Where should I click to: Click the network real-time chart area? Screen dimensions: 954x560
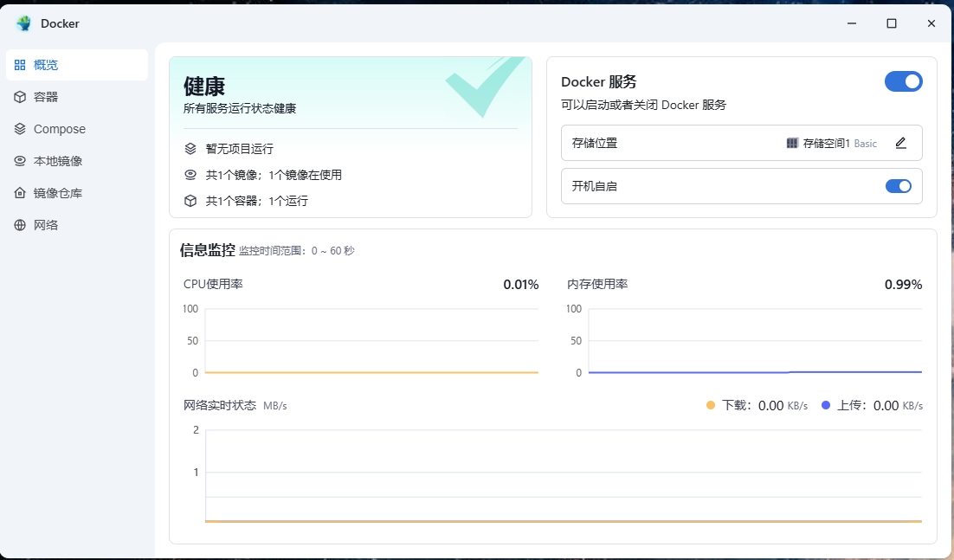[x=564, y=475]
